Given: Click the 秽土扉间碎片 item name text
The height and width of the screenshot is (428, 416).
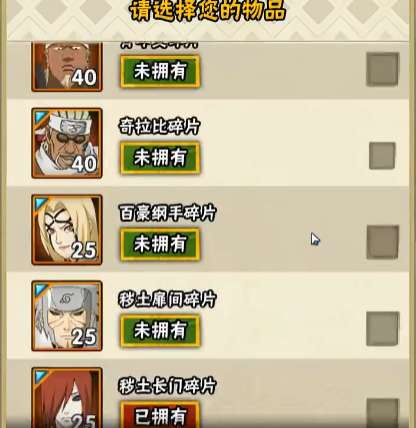Looking at the screenshot, I should [x=168, y=299].
